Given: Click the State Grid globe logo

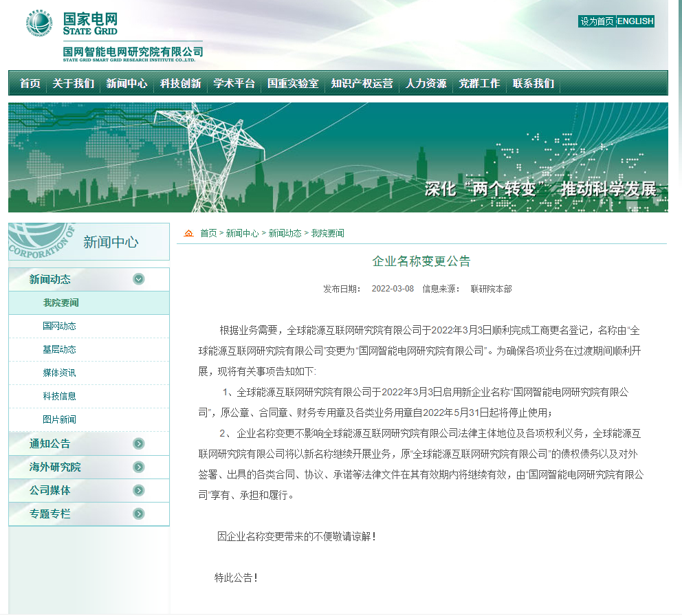Looking at the screenshot, I should click(39, 23).
